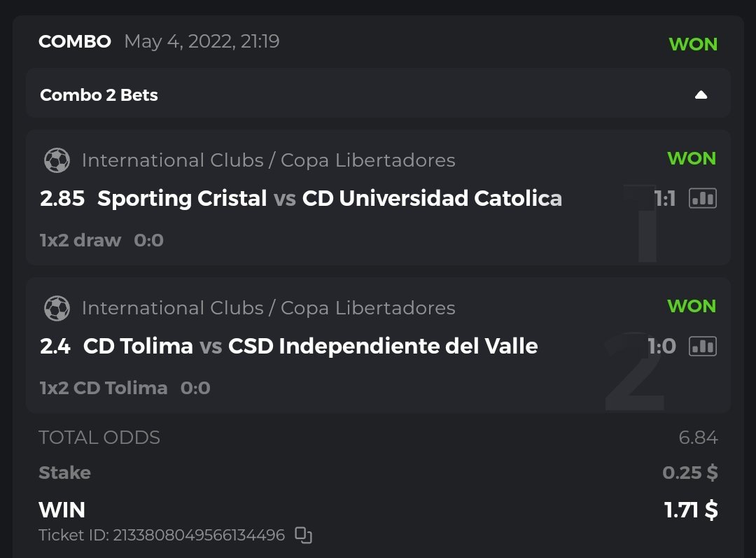Select Sporting Cristal team name
The image size is (756, 558).
coord(182,199)
